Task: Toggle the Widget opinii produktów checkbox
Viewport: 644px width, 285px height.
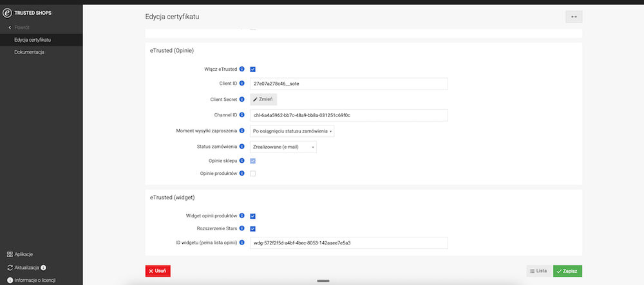Action: click(253, 216)
